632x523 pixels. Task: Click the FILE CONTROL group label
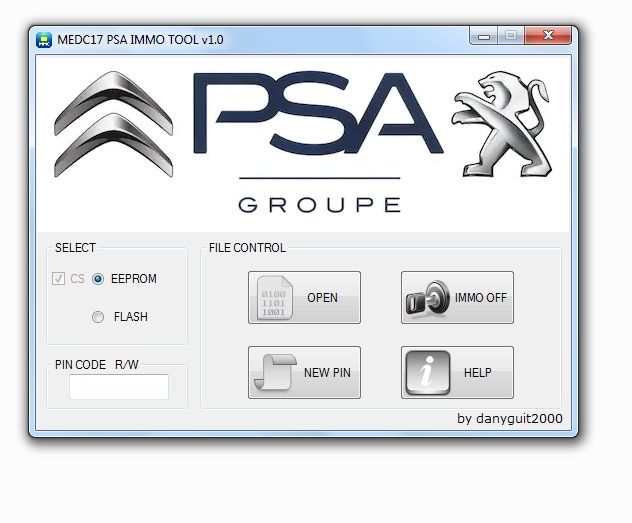pos(247,248)
